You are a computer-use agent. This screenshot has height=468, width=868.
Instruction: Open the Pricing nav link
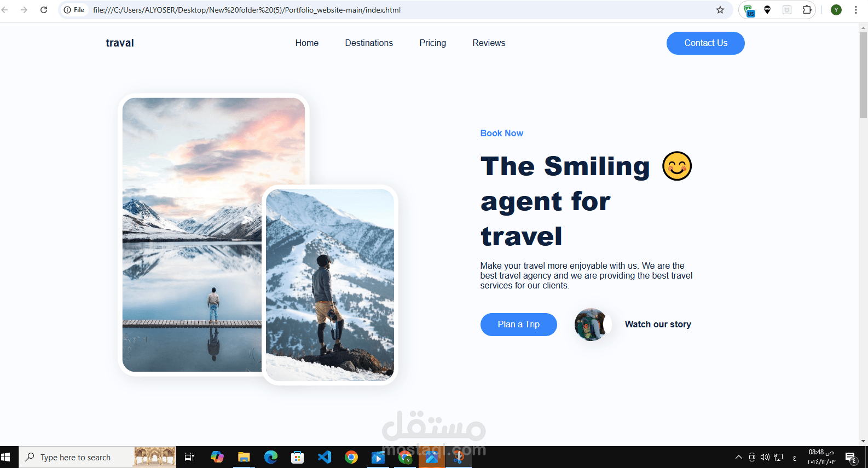(432, 43)
